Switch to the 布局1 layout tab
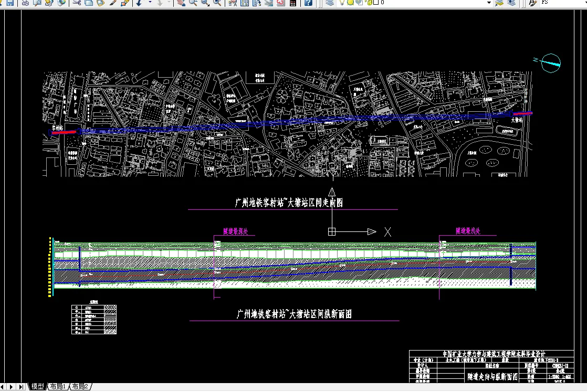Screen dimensions: 587x392 point(58,386)
